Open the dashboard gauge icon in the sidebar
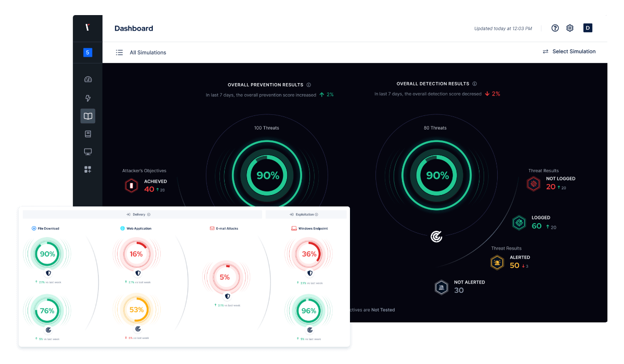Viewport: 624px width, 364px height. click(88, 79)
